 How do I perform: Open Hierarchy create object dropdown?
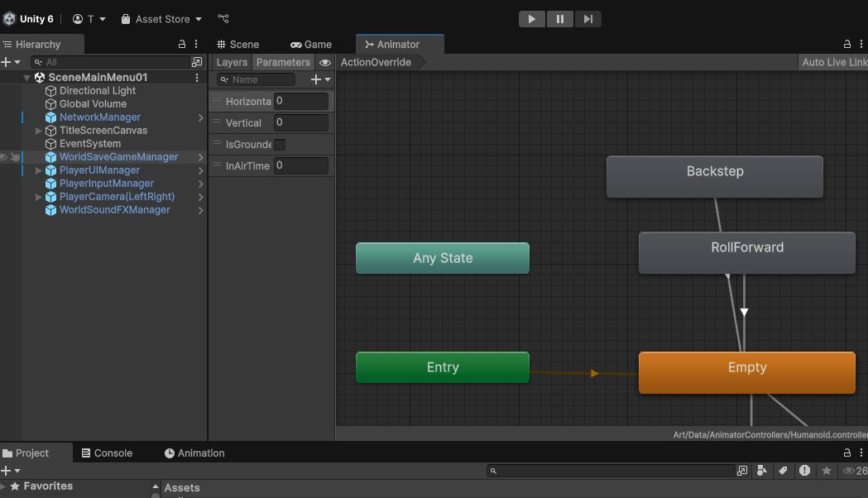coord(11,62)
